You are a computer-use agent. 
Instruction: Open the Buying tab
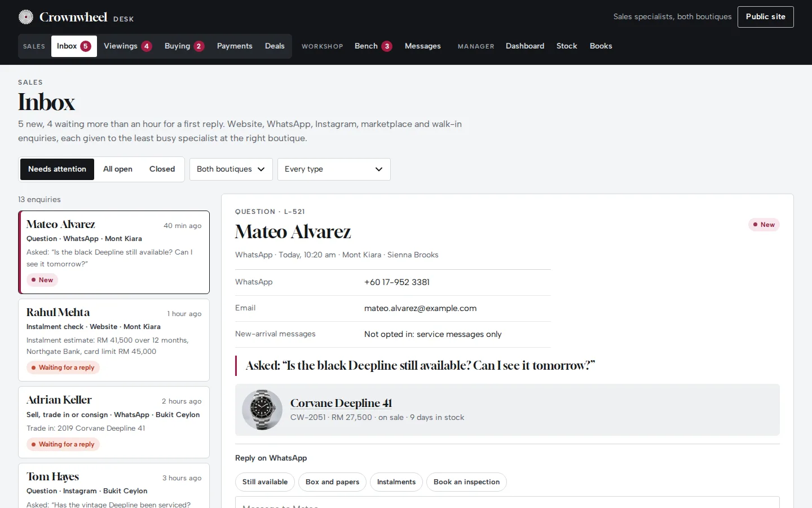pos(184,46)
